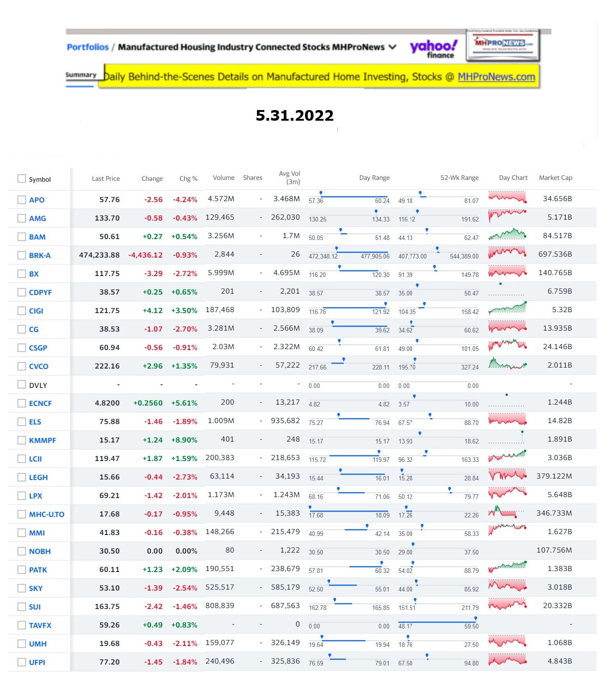616x677 pixels.
Task: Check the BAM row checkbox
Action: tap(21, 237)
